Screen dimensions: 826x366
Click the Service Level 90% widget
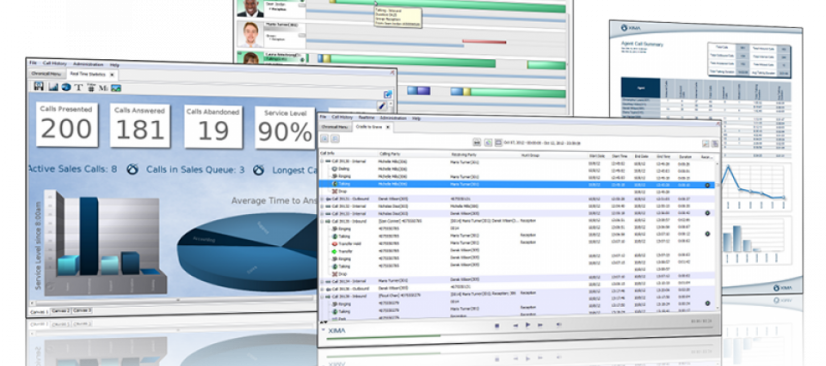click(285, 127)
